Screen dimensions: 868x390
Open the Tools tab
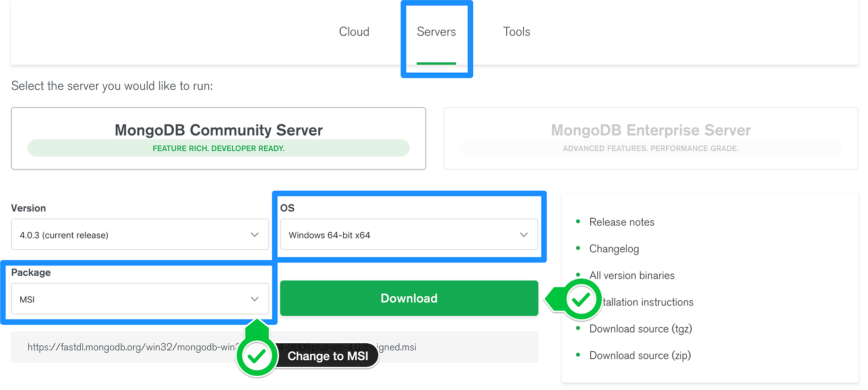pos(517,32)
